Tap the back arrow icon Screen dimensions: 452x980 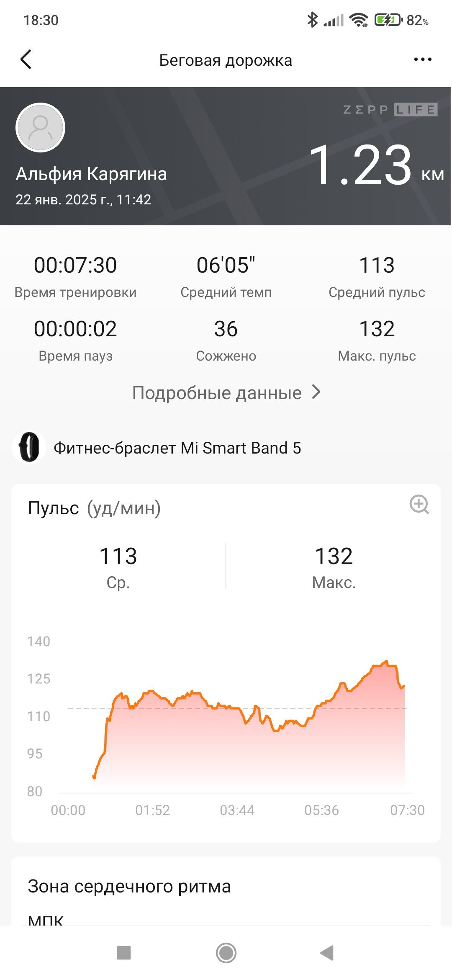26,59
